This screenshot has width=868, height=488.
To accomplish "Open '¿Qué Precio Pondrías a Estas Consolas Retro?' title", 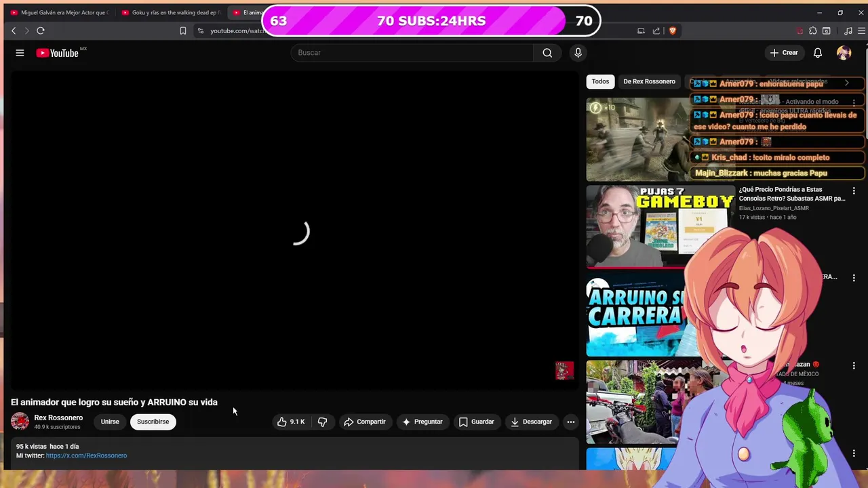I will pos(792,194).
